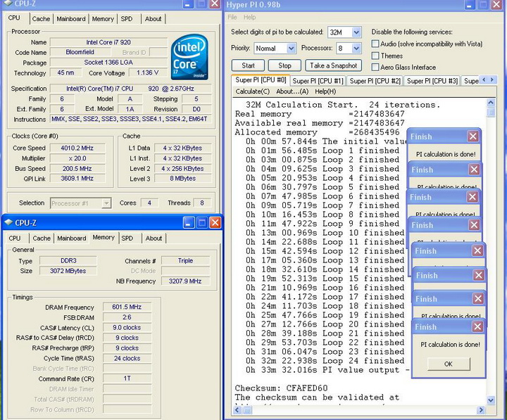507x420 pixels.
Task: Click the Core Voltage value 1.136 V
Action: 147,72
